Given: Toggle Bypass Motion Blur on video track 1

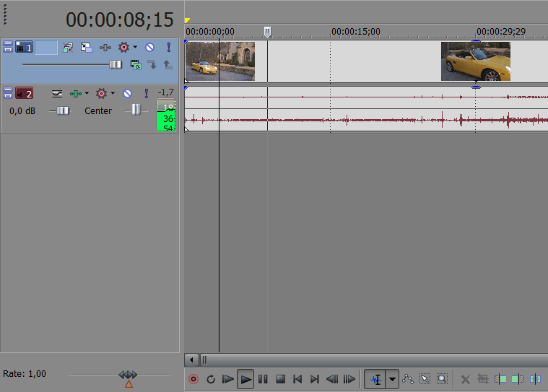Looking at the screenshot, I should [x=68, y=48].
